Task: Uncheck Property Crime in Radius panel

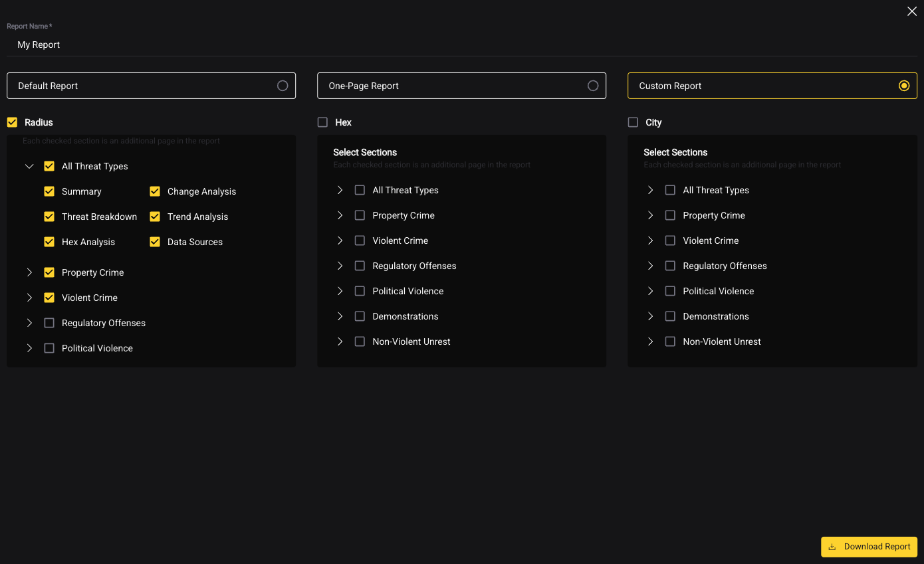Action: coord(49,272)
